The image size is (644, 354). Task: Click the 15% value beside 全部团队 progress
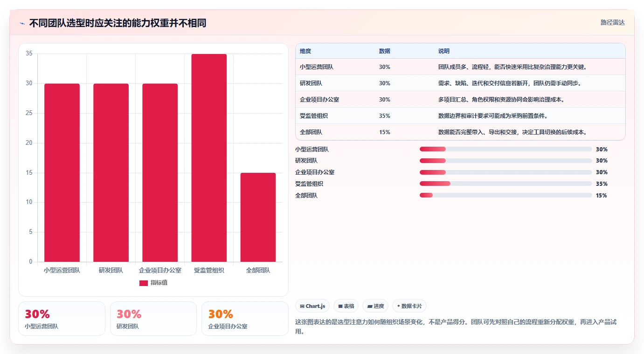point(602,195)
